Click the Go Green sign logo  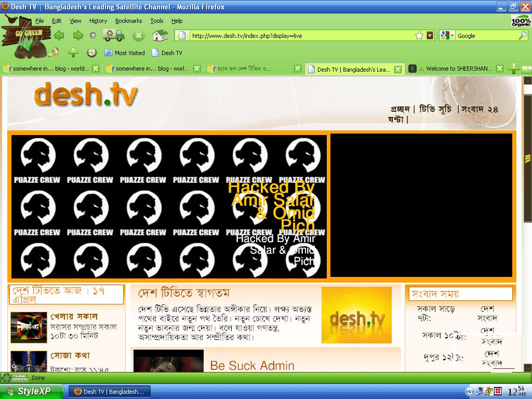pos(26,37)
